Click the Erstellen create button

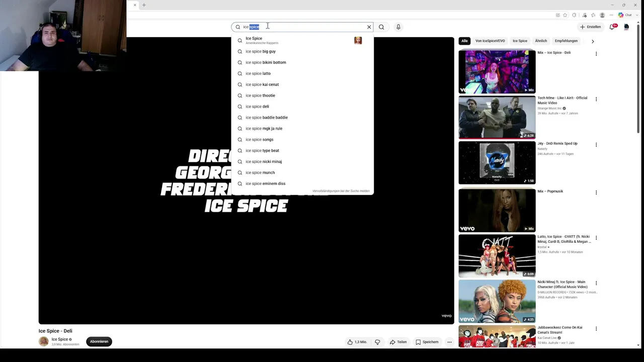point(590,27)
